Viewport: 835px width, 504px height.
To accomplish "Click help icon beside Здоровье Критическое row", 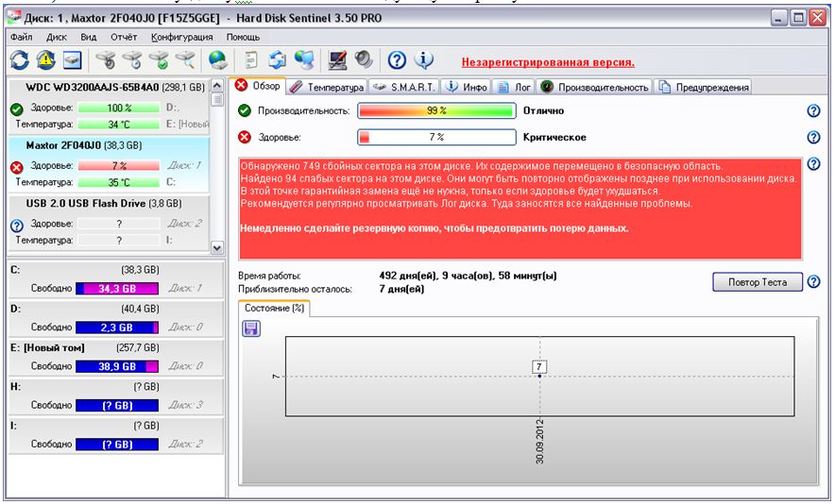I will tap(813, 137).
